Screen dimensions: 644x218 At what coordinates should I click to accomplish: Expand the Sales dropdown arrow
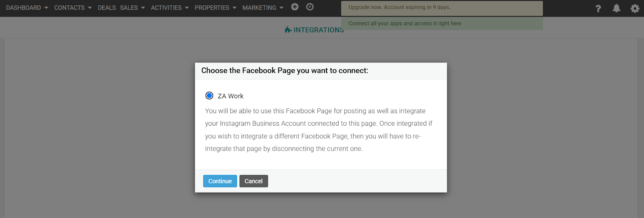143,8
